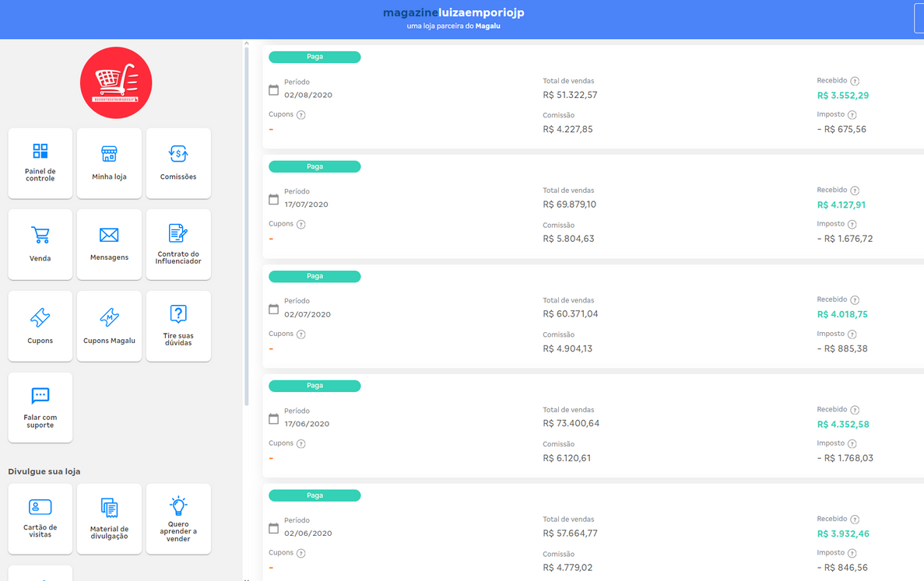Image resolution: width=924 pixels, height=581 pixels.
Task: Click Cupons help icon in 02/07/2020 card
Action: pyautogui.click(x=301, y=334)
